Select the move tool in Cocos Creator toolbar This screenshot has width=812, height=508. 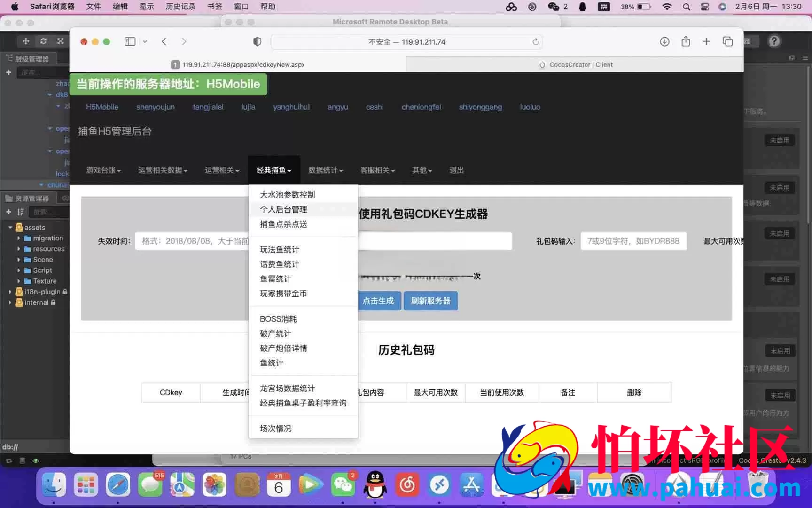[x=26, y=41]
